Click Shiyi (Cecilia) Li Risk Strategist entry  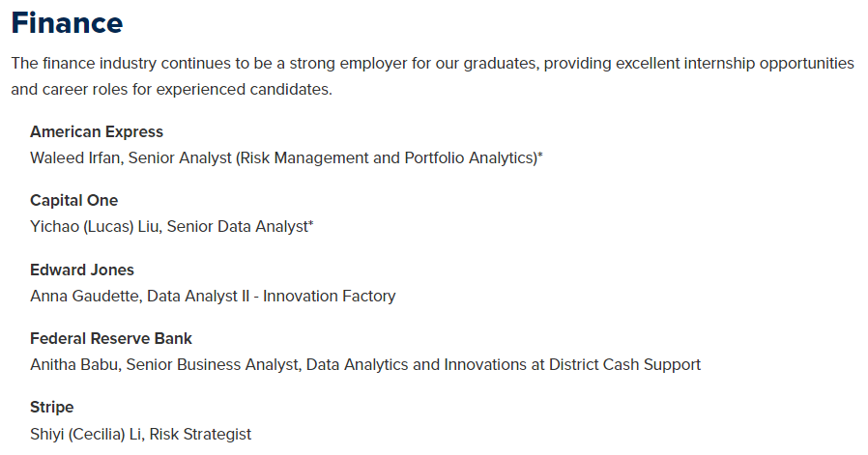(140, 434)
